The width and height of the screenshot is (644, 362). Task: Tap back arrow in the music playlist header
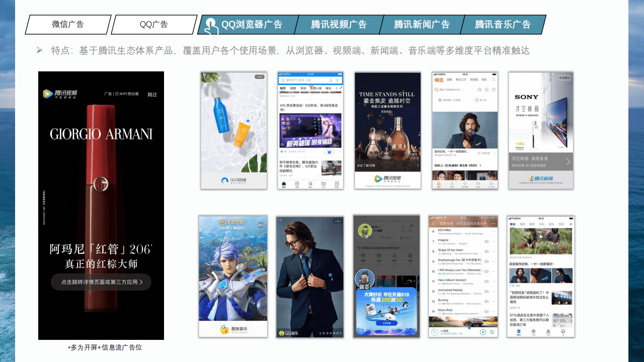(x=433, y=223)
